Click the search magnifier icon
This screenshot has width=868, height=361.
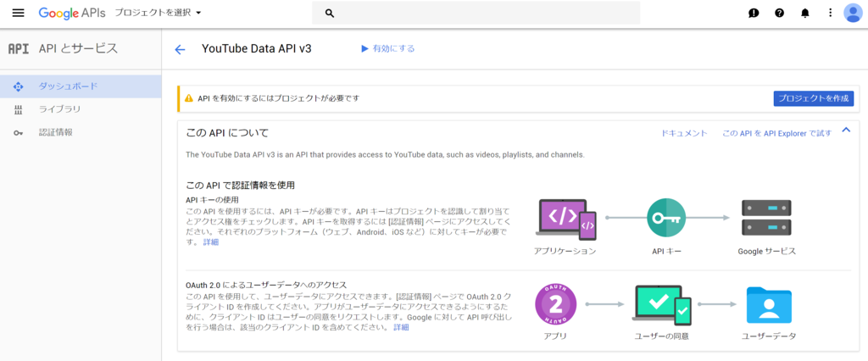[x=330, y=14]
